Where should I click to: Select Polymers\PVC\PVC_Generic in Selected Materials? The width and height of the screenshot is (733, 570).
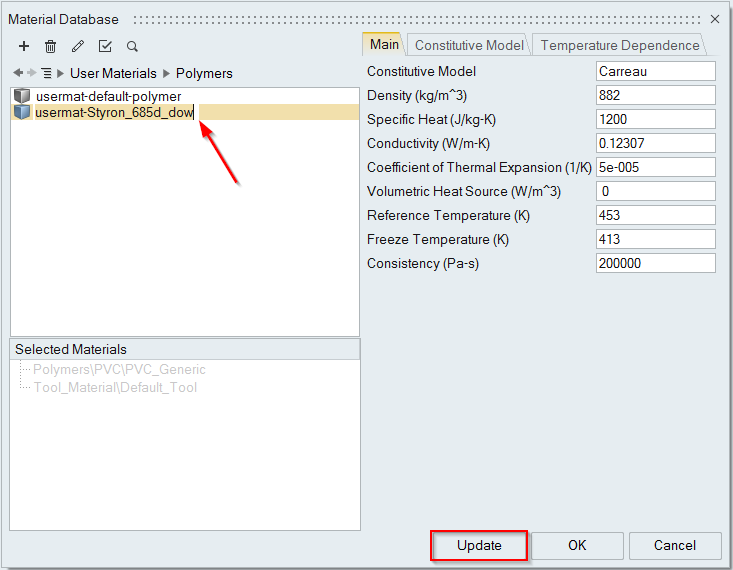click(119, 370)
